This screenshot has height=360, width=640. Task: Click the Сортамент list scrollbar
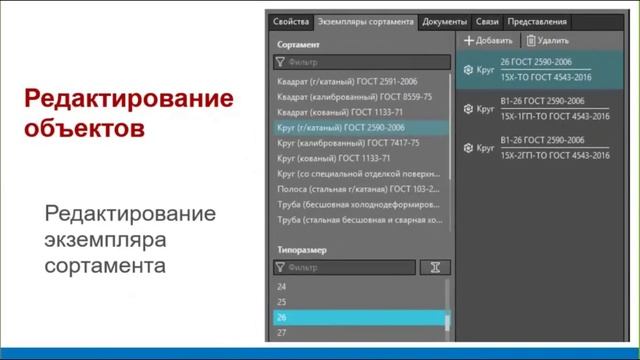(450, 127)
